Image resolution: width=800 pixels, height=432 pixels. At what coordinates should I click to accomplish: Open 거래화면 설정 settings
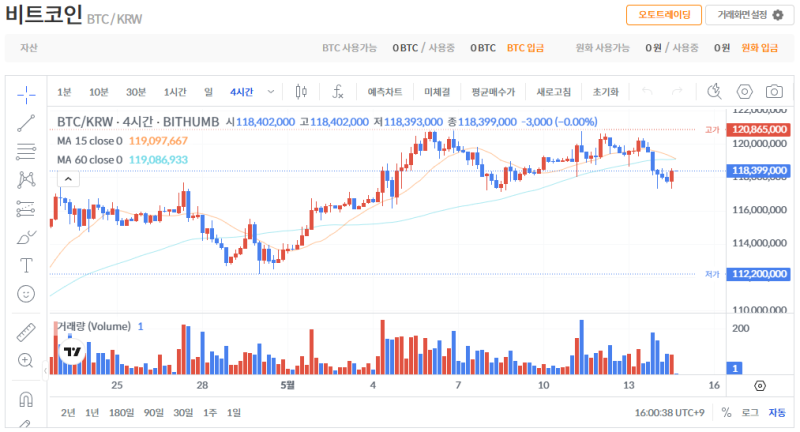pyautogui.click(x=749, y=15)
